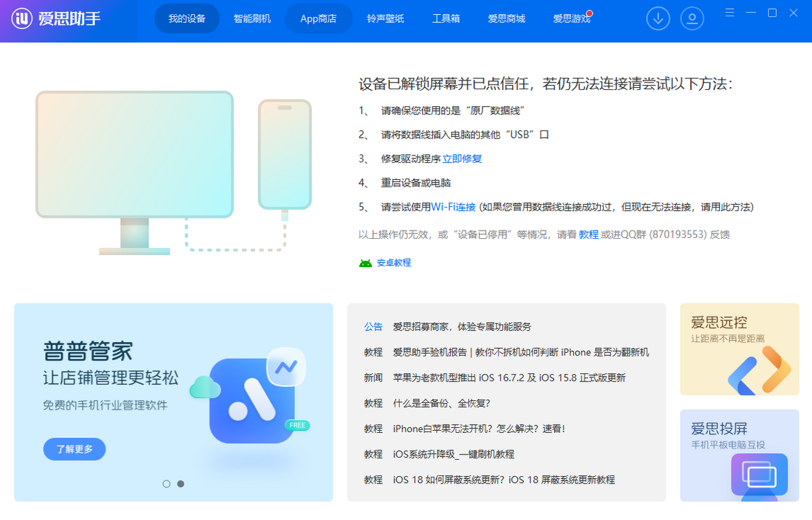Open the hamburger settings menu icon

[x=729, y=13]
